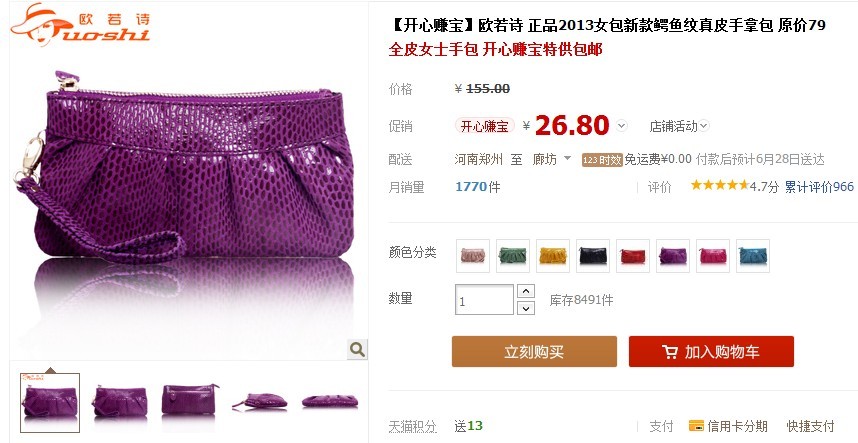This screenshot has height=443, width=858.
Task: Select the third product thumbnail showing back view
Action: pos(189,401)
